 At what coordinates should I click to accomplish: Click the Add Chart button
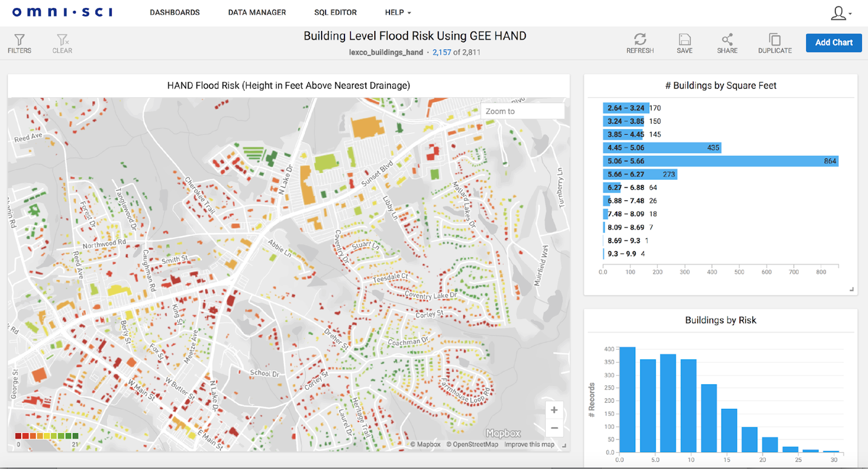point(833,42)
